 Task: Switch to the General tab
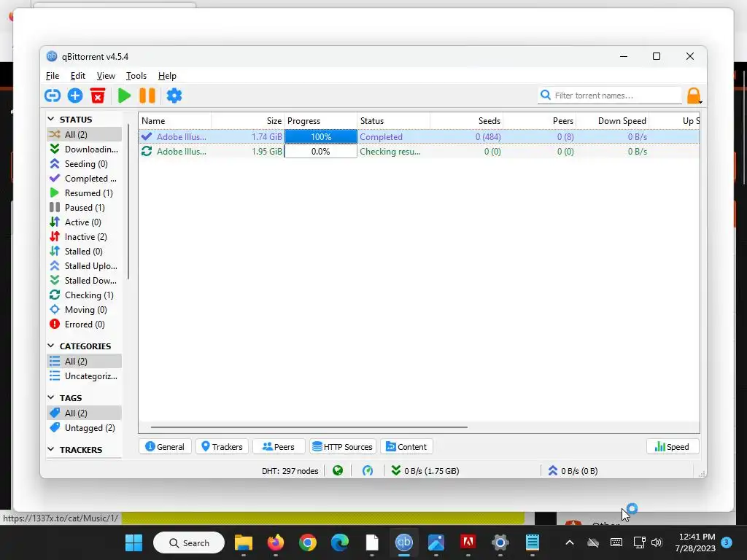coord(165,447)
